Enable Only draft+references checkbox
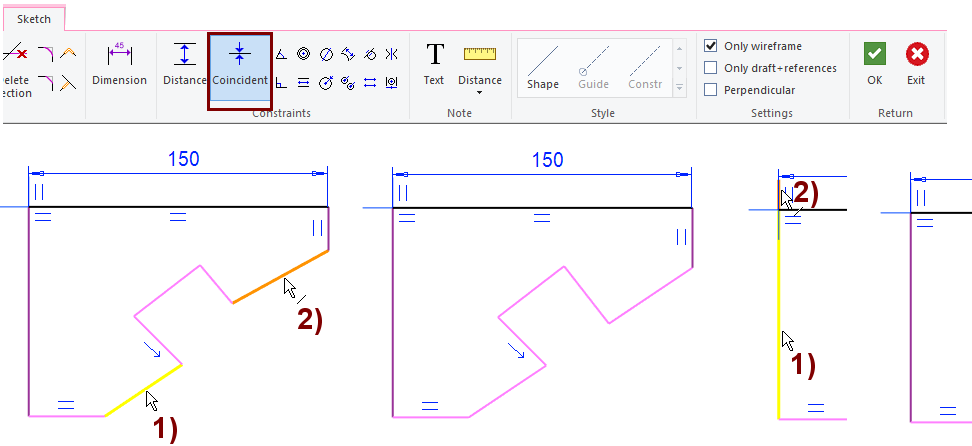 [710, 68]
